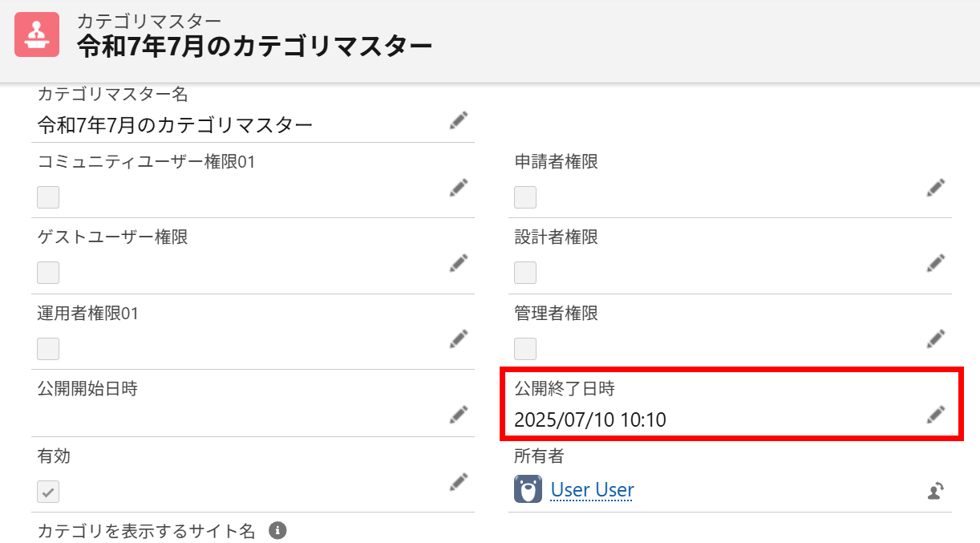The image size is (980, 543).
Task: Open the User User owner link
Action: pyautogui.click(x=592, y=490)
